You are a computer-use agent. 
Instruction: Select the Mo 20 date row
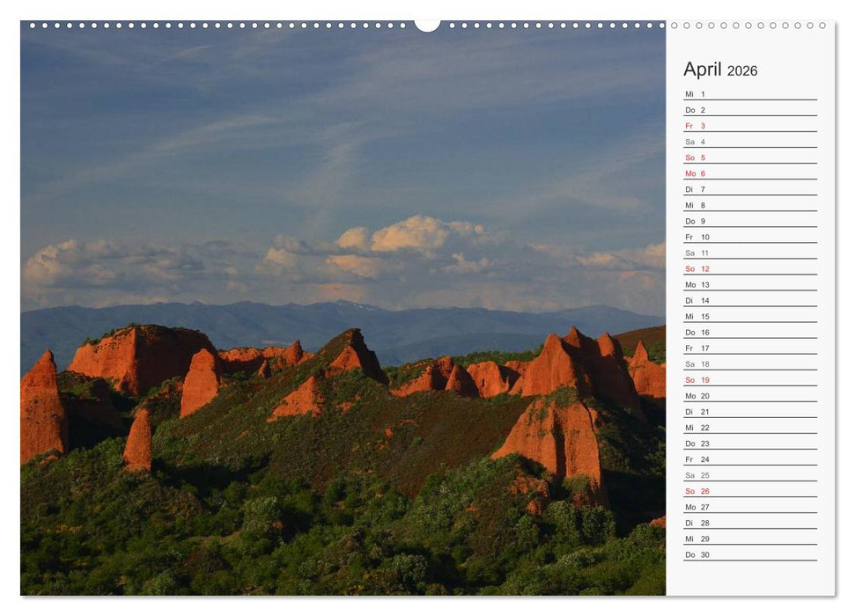click(696, 395)
